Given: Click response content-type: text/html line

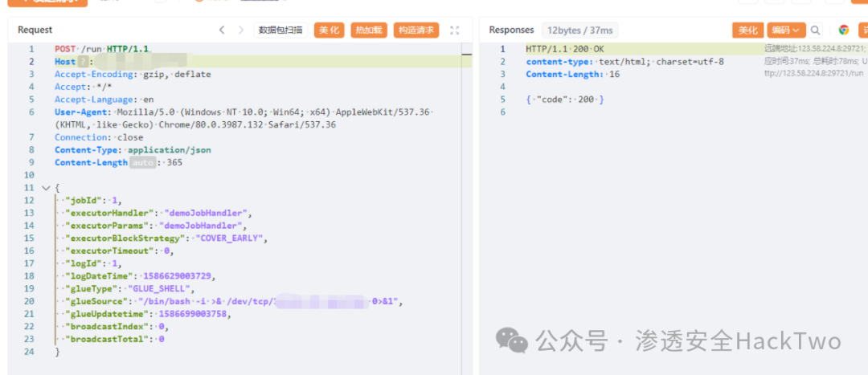Looking at the screenshot, I should (x=625, y=61).
